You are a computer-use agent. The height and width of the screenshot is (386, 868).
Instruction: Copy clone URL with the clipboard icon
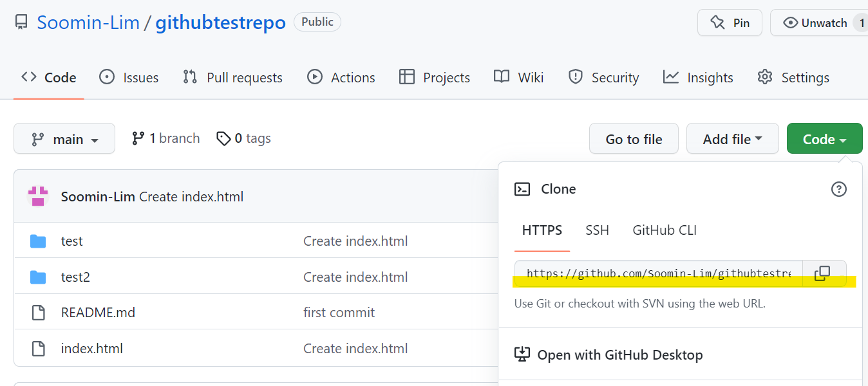[822, 274]
